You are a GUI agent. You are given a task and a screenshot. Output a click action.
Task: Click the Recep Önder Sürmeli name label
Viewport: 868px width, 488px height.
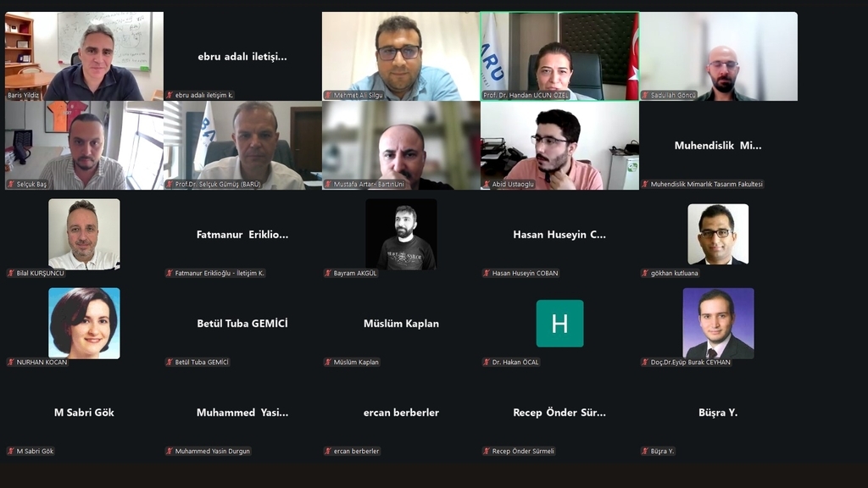tap(523, 452)
